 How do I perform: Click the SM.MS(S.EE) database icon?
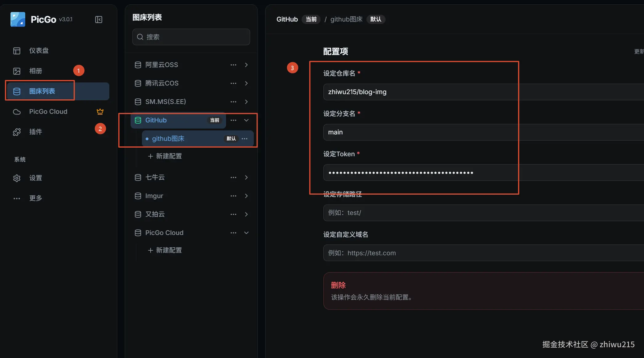(x=138, y=102)
